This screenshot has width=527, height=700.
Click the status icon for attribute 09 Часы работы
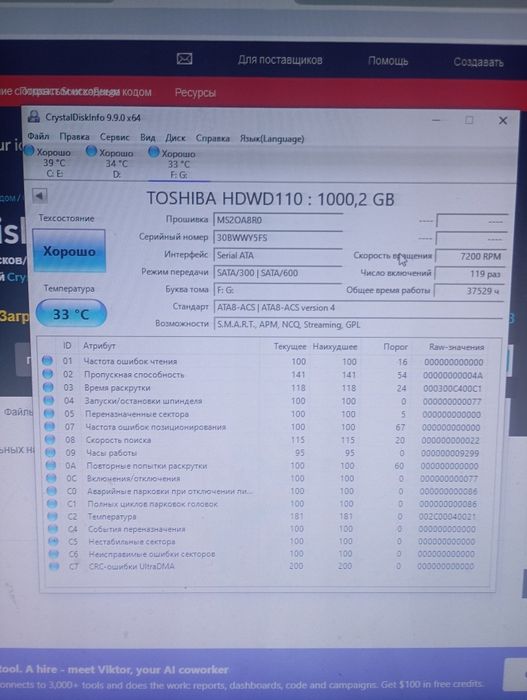coord(50,452)
